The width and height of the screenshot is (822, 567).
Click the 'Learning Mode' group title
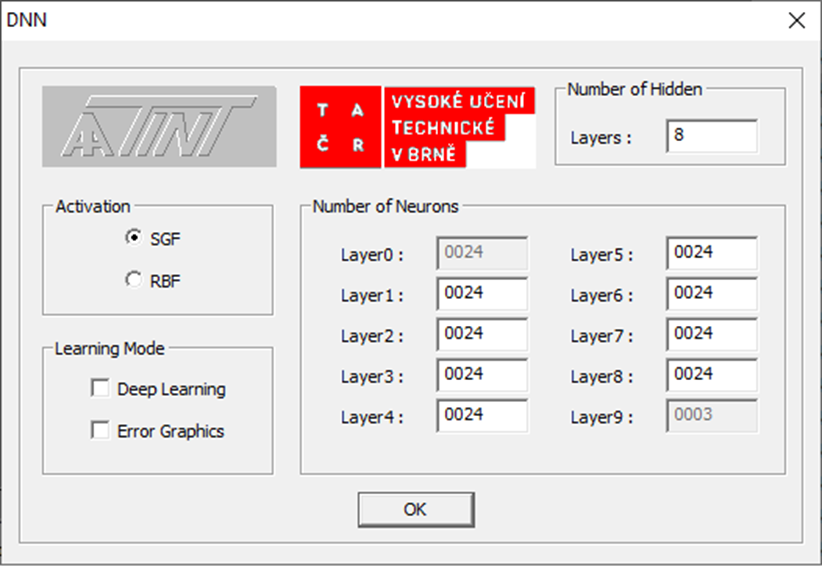coord(110,349)
